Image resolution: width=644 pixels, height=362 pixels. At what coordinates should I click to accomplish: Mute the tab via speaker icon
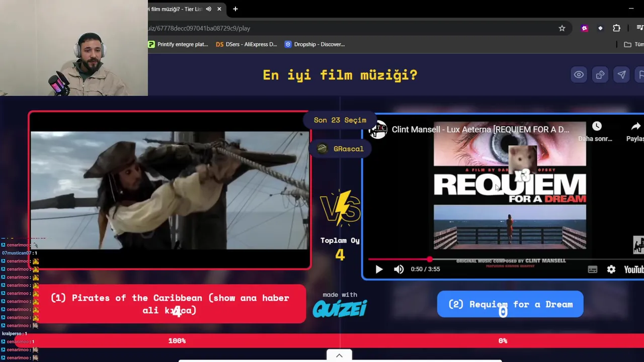click(x=208, y=9)
